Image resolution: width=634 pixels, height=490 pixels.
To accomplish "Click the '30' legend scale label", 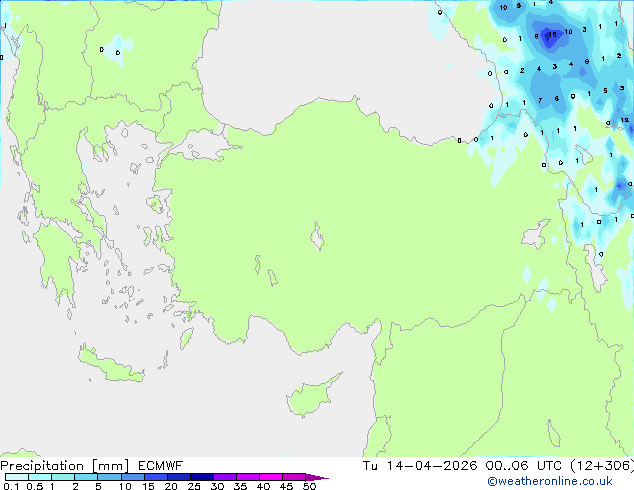I will click(217, 486).
